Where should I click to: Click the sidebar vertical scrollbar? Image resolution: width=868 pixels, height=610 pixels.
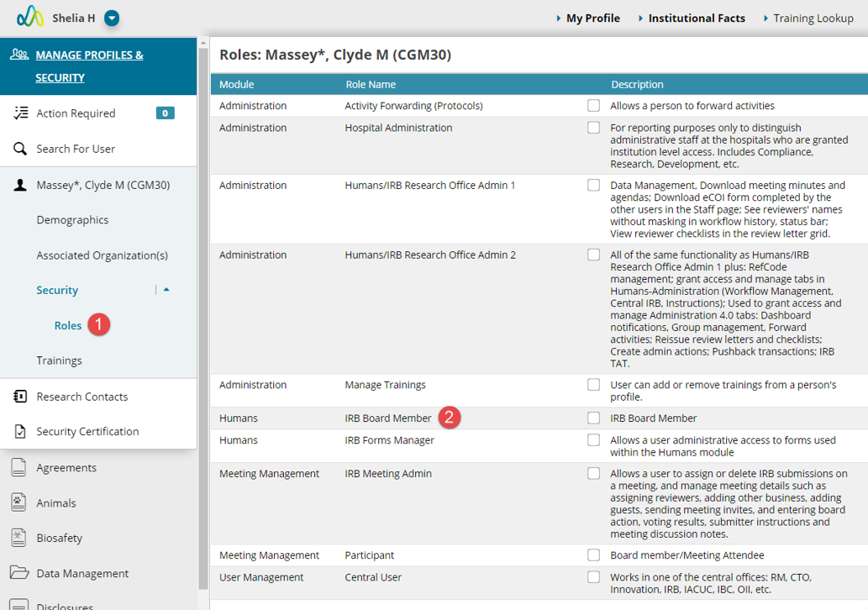tap(203, 320)
